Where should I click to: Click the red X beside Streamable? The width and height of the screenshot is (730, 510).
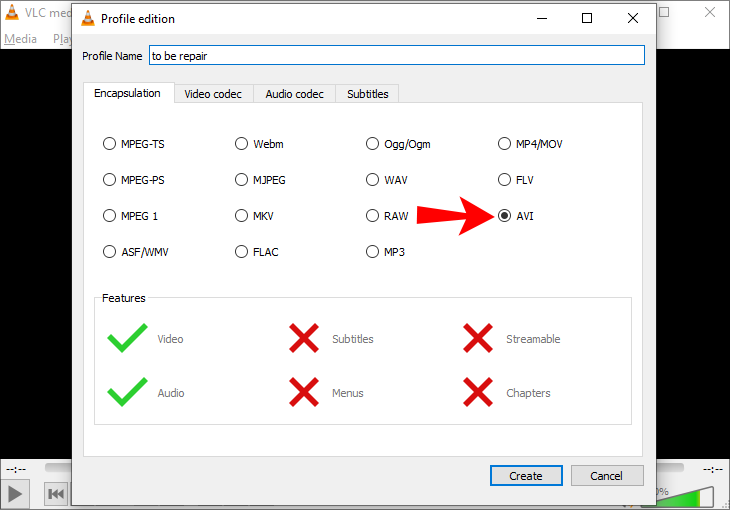(478, 339)
